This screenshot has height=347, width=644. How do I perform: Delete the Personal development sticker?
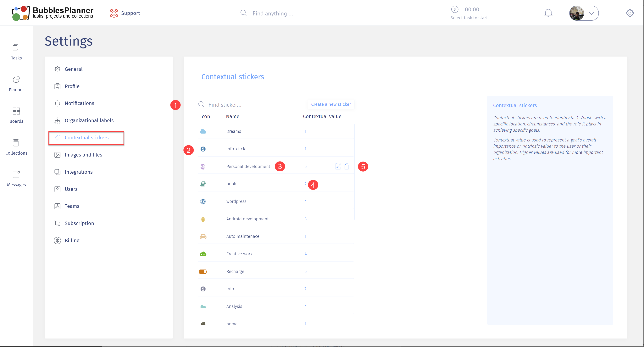(347, 166)
